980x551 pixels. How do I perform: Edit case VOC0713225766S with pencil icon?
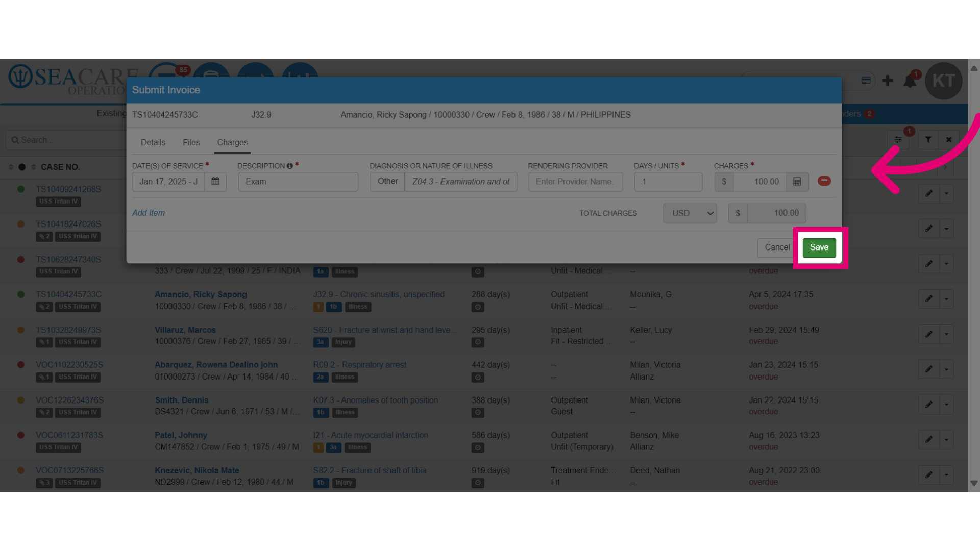[929, 475]
